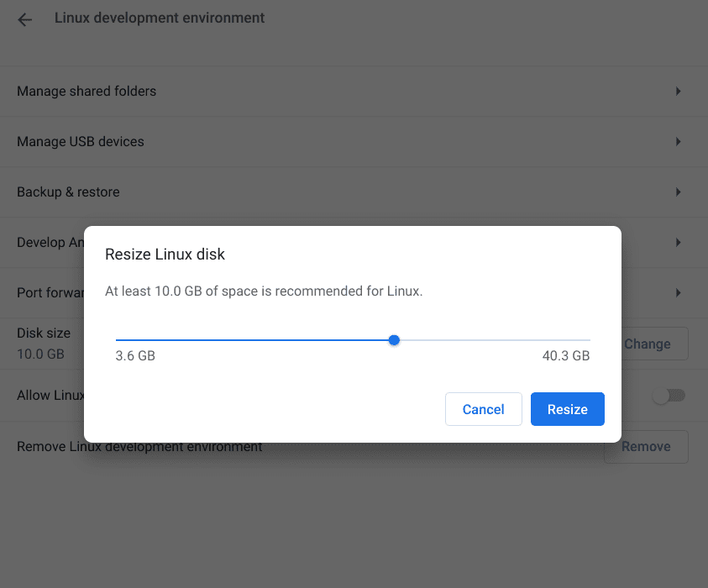
Task: Click the 40.3 GB maximum label
Action: [566, 356]
